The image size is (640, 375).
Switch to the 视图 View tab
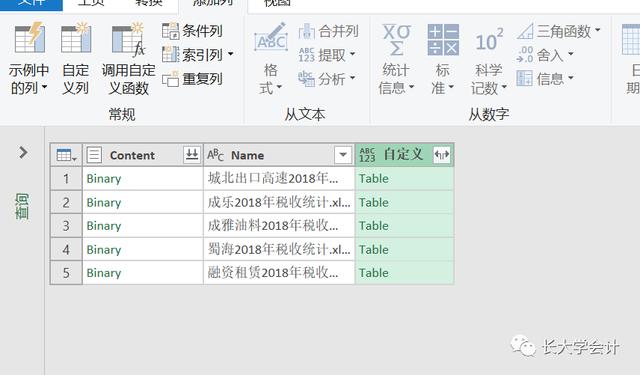[277, 2]
